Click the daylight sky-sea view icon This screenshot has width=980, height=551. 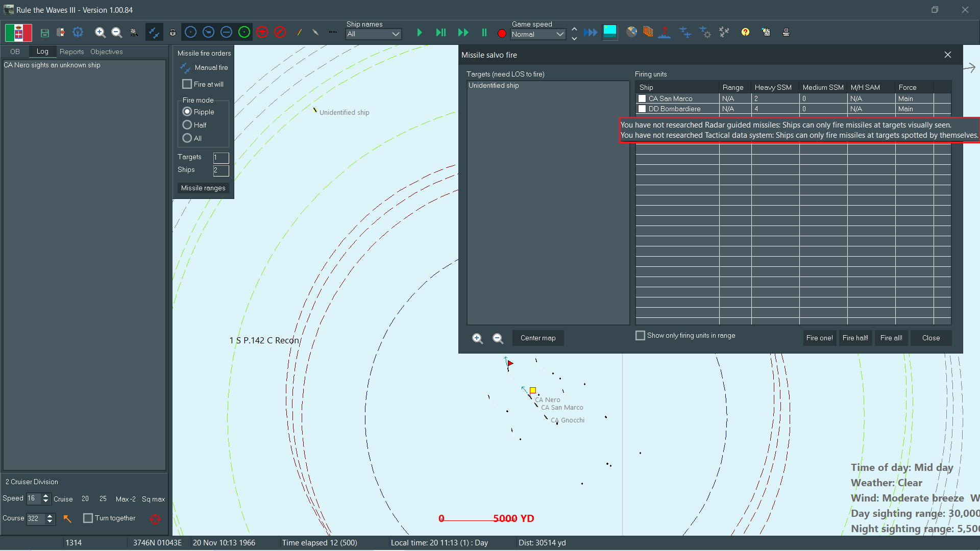tap(610, 32)
